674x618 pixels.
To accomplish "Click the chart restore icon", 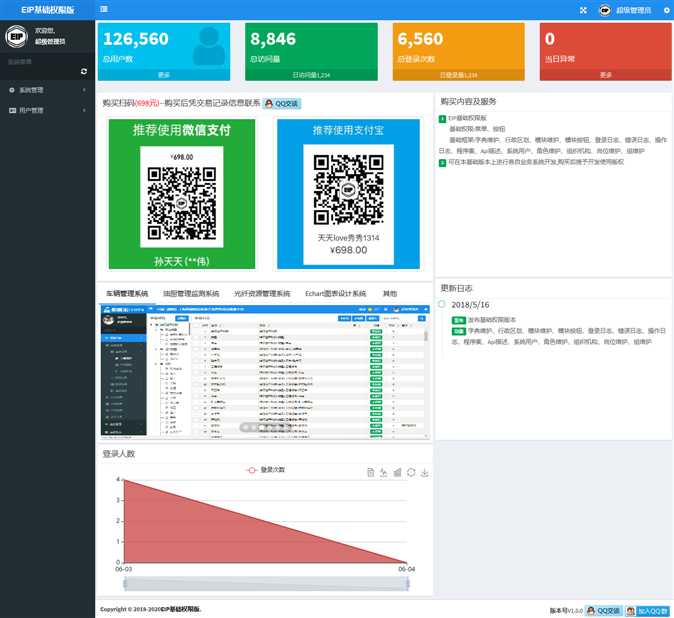I will click(411, 472).
